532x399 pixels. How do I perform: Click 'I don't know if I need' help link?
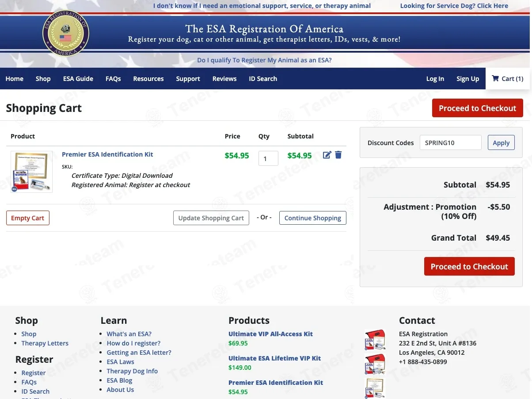(x=262, y=6)
